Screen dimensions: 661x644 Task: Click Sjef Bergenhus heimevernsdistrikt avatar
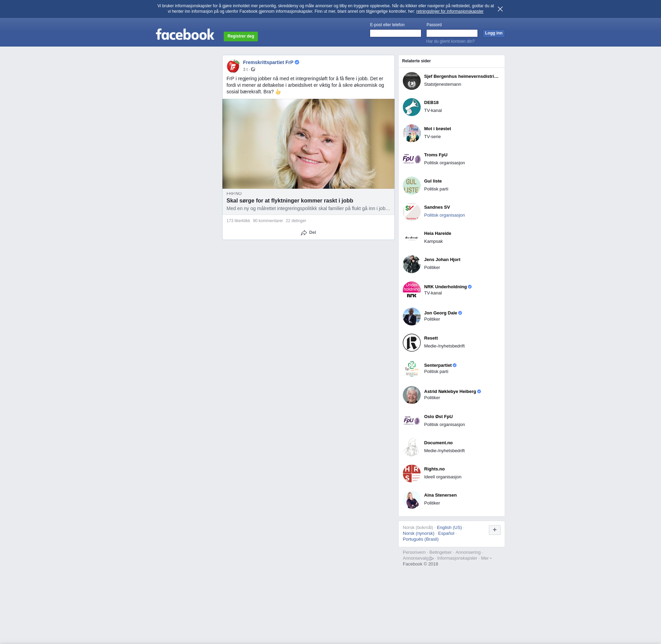(x=412, y=81)
